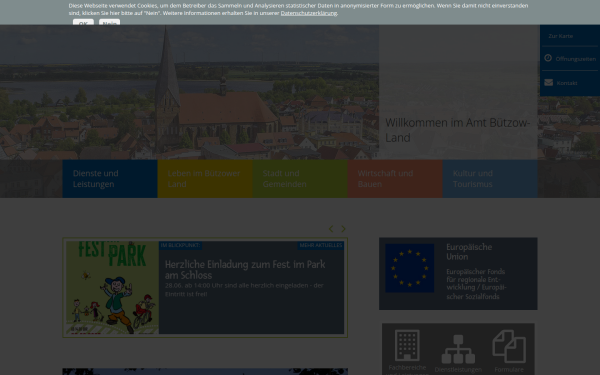Show next news slide with right arrow
This screenshot has height=375, width=600.
click(x=343, y=229)
